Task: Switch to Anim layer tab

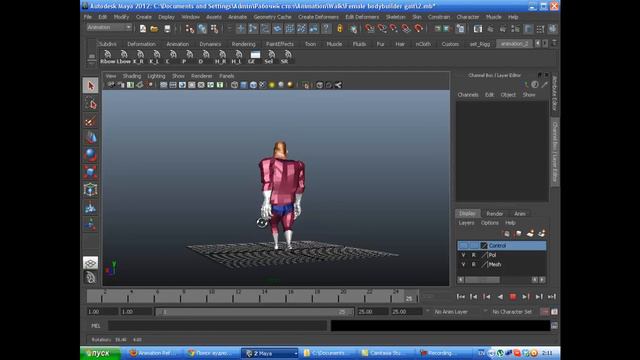Action: [x=520, y=213]
